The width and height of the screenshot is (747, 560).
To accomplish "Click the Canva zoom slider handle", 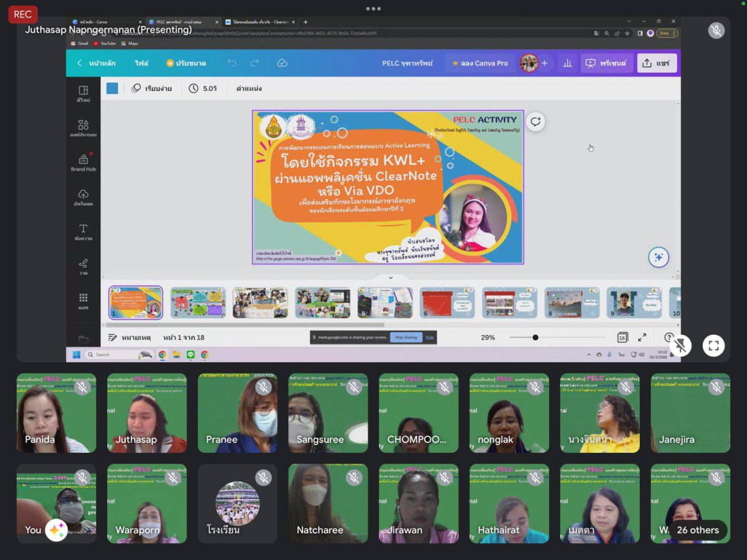I will tap(535, 337).
